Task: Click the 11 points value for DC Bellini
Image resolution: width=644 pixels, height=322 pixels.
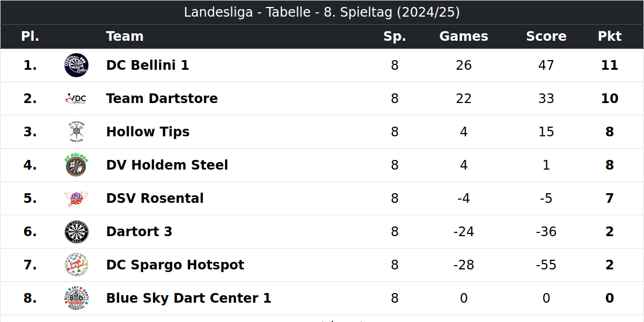Action: pos(610,65)
